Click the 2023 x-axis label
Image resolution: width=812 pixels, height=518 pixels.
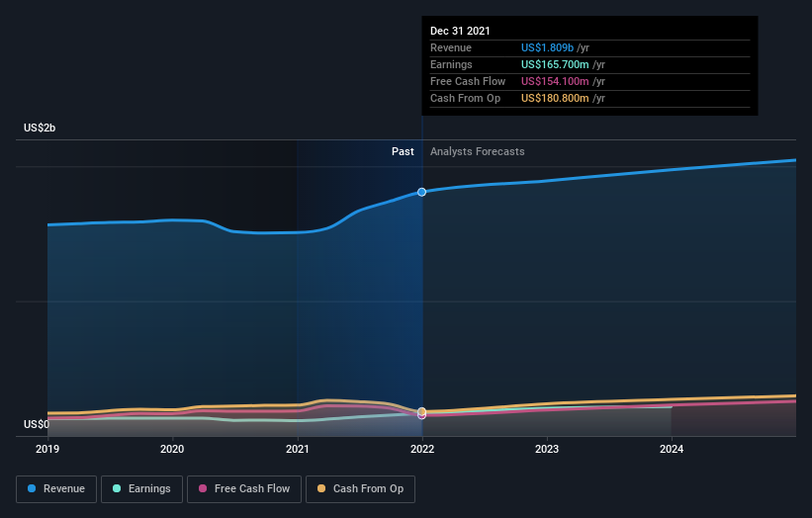click(x=547, y=449)
